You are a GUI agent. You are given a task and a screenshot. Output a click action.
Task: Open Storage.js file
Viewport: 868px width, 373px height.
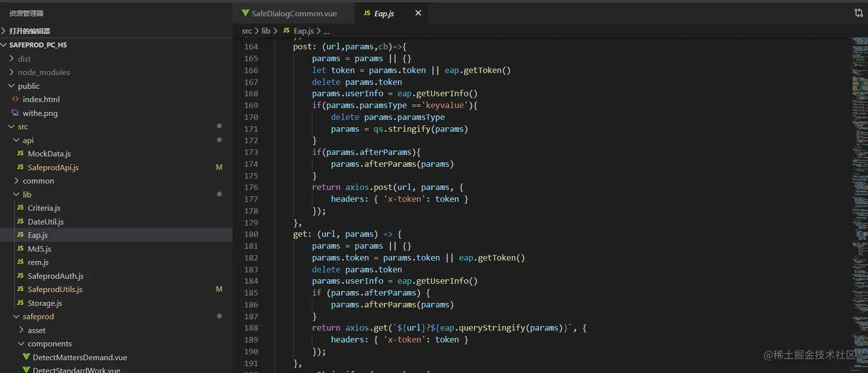tap(116, 303)
